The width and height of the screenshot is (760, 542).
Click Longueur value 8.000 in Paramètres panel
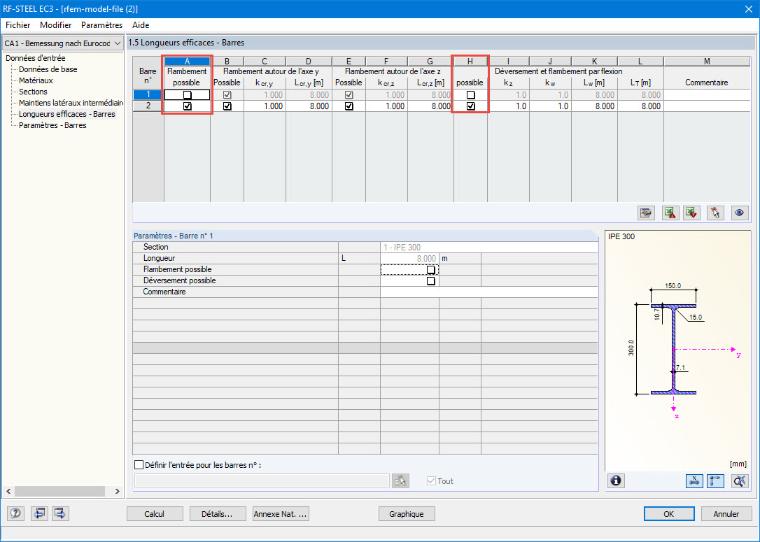[x=410, y=258]
